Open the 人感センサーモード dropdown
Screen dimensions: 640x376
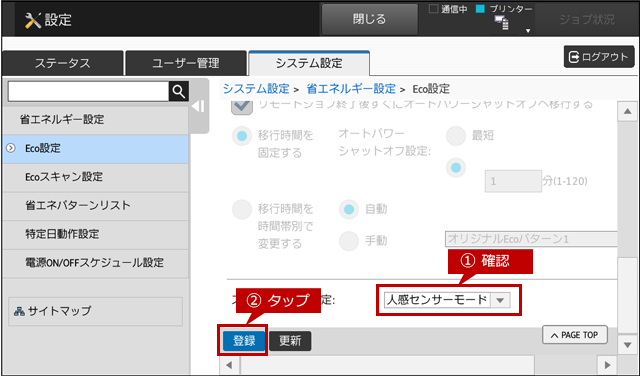pyautogui.click(x=447, y=300)
